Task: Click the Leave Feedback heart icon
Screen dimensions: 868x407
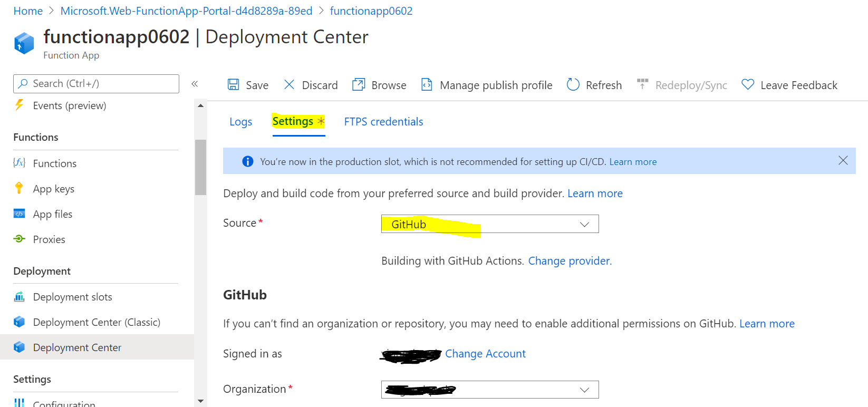Action: coord(748,84)
